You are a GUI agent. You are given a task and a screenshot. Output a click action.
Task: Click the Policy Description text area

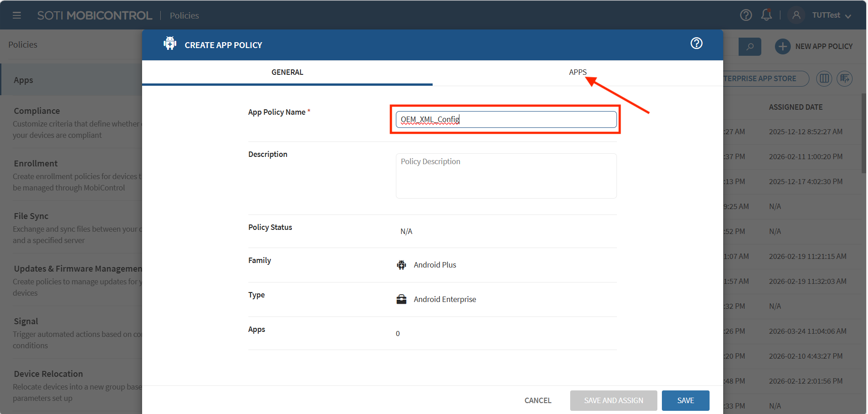[x=506, y=176]
